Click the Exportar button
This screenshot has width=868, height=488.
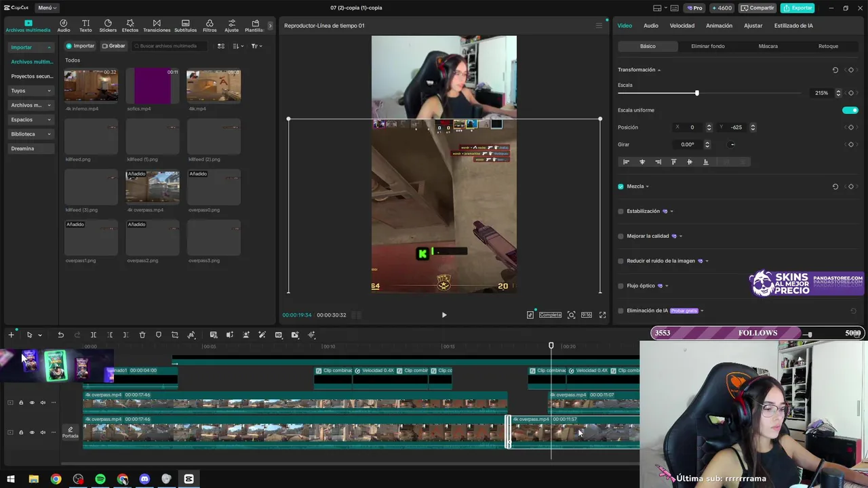(797, 8)
